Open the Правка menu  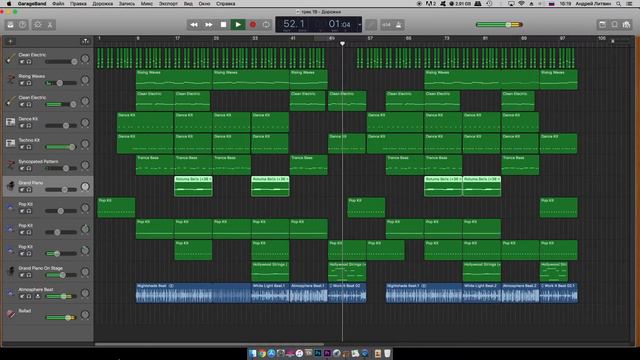click(x=78, y=4)
